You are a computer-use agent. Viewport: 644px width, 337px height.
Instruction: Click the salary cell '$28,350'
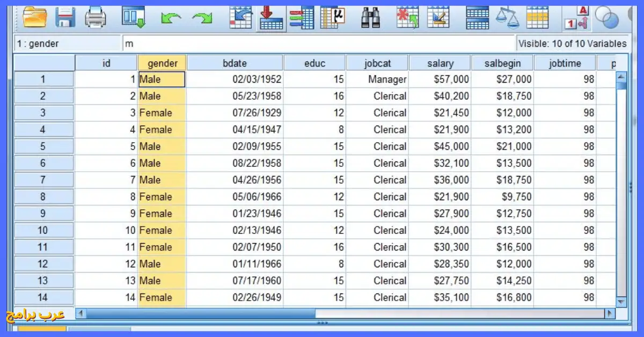(x=440, y=263)
